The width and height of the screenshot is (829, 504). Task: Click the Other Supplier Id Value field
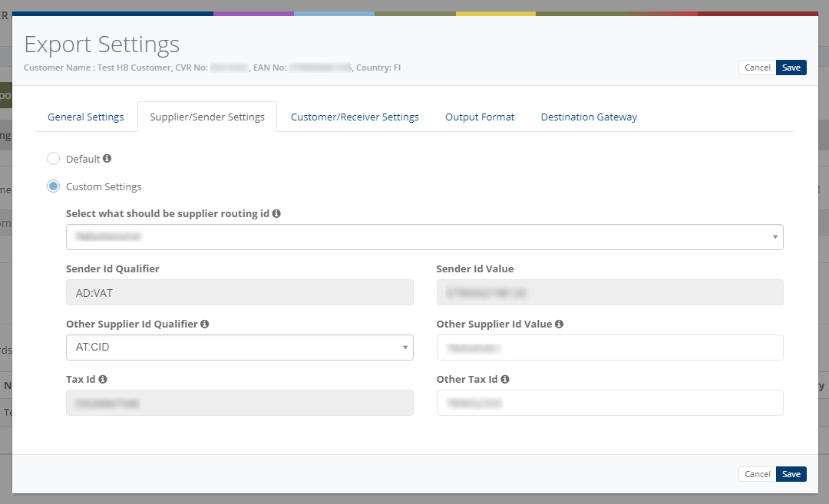pos(609,348)
